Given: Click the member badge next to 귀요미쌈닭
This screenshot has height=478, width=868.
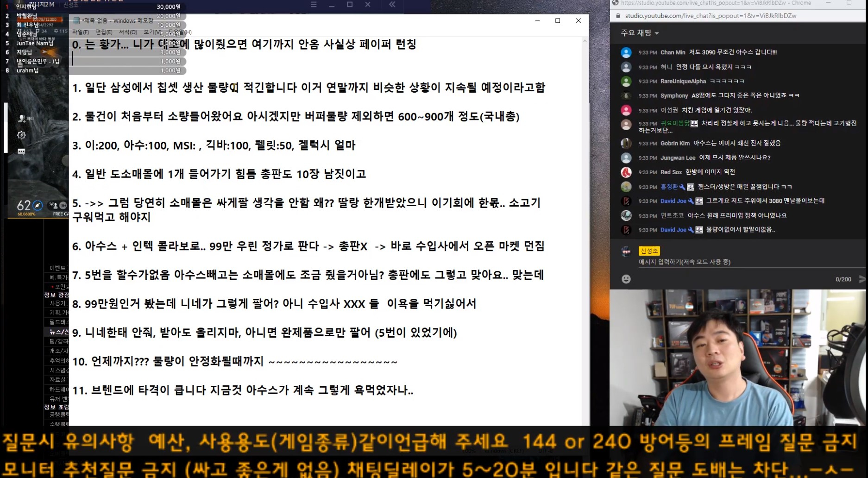Looking at the screenshot, I should (x=694, y=124).
